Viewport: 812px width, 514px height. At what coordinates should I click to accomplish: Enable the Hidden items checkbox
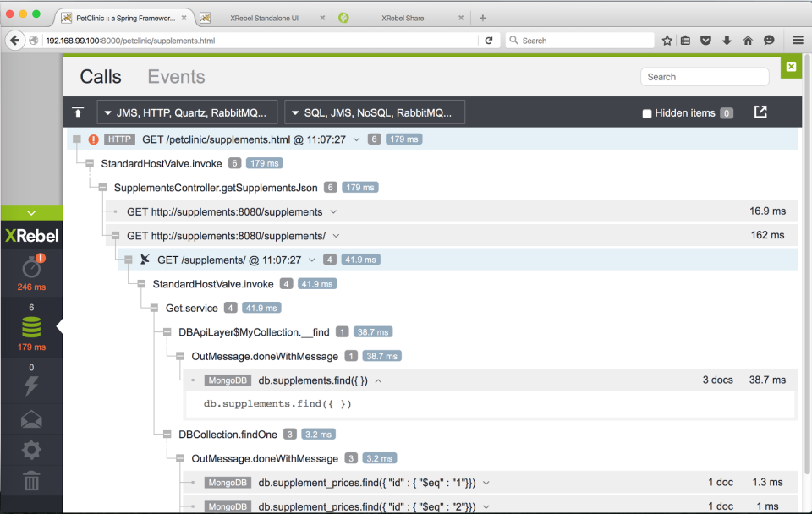(646, 112)
